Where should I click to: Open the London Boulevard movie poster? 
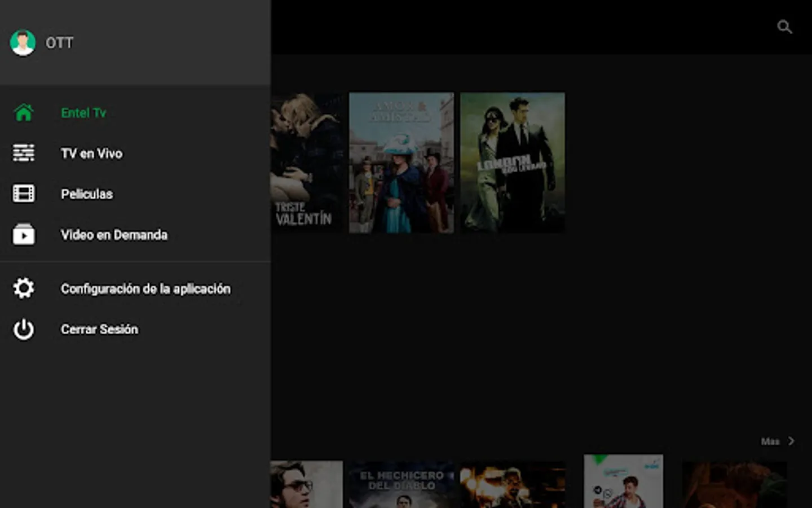513,163
